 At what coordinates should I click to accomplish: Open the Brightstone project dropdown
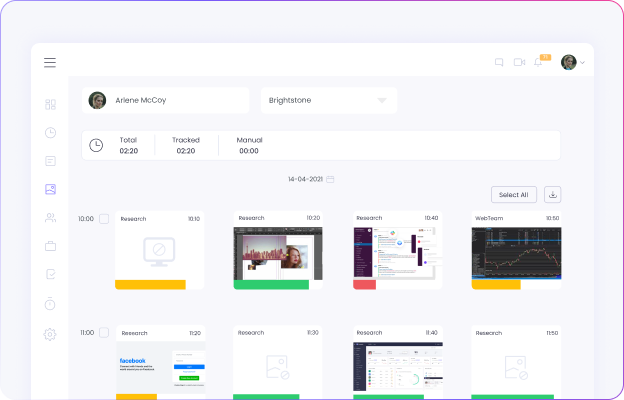point(329,100)
